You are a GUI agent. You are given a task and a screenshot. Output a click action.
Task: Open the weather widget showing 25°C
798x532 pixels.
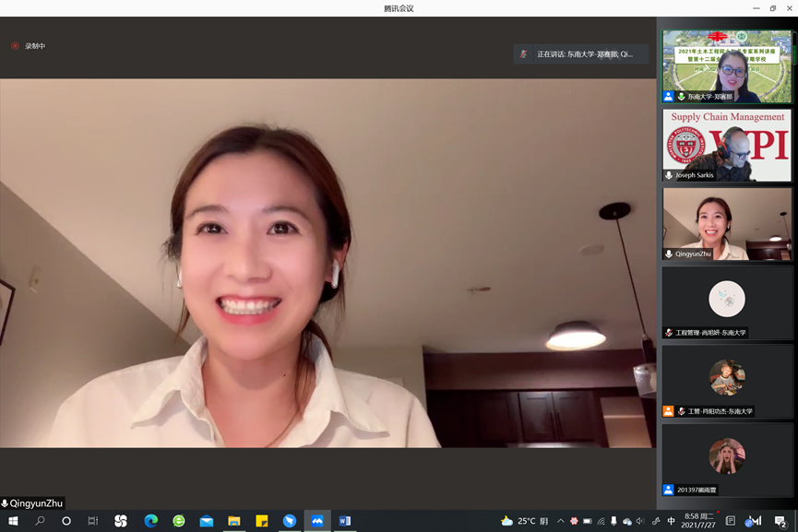[524, 521]
